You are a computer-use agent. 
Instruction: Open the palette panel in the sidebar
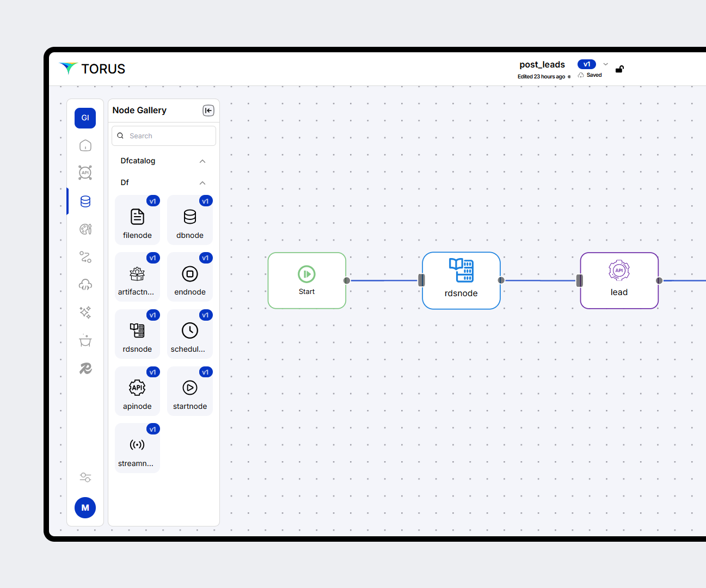(85, 229)
